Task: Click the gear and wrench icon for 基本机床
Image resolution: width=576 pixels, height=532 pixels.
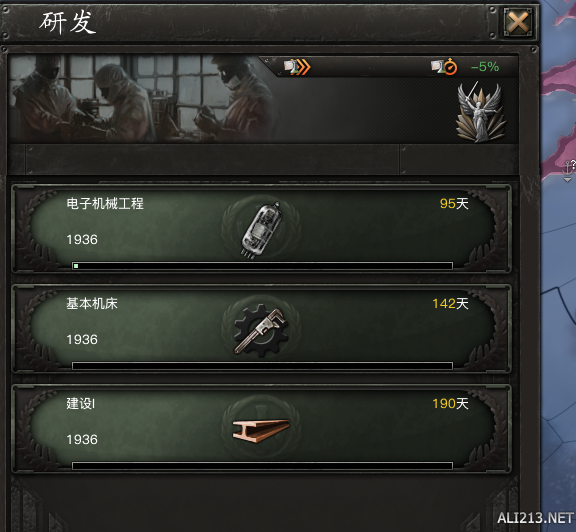Action: point(261,330)
